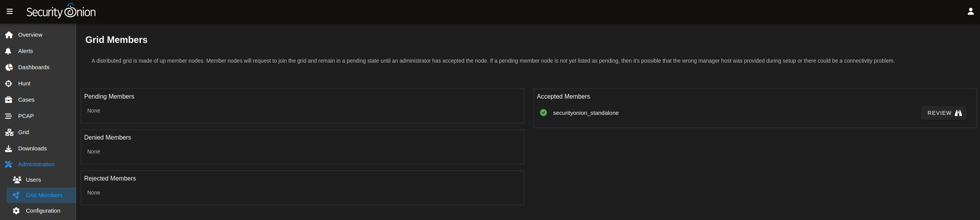Select securityonion_standalone member name
This screenshot has width=980, height=220.
pyautogui.click(x=586, y=113)
